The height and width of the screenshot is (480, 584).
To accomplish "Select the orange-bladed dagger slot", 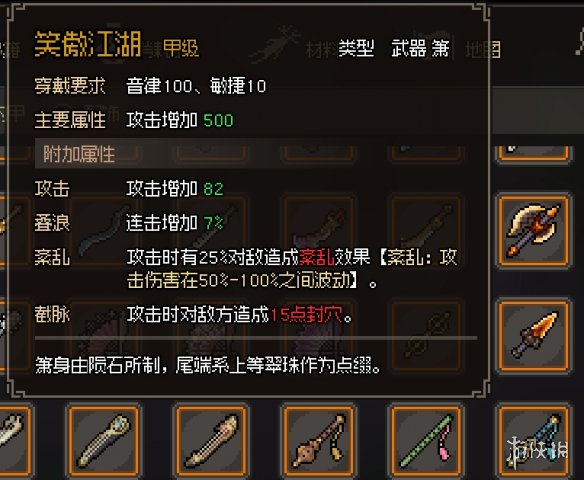I will click(x=533, y=336).
